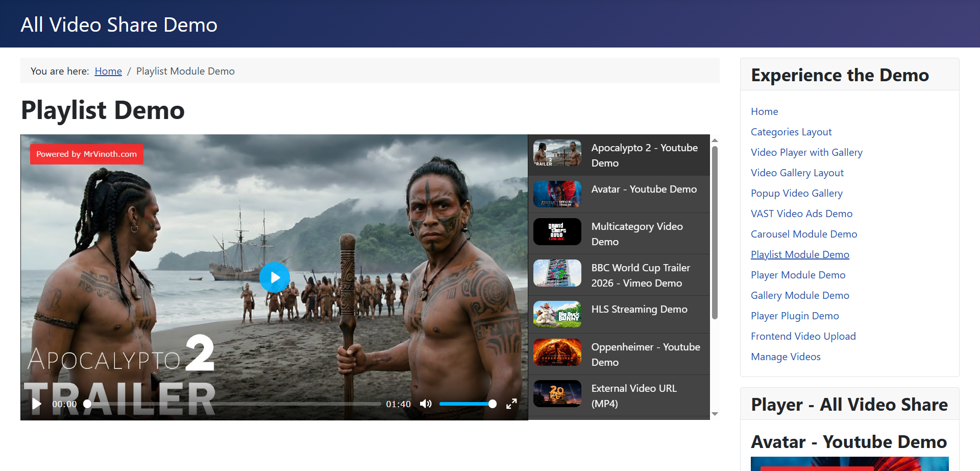Open the BBC World Cup thumbnail
This screenshot has width=980, height=471.
point(557,273)
